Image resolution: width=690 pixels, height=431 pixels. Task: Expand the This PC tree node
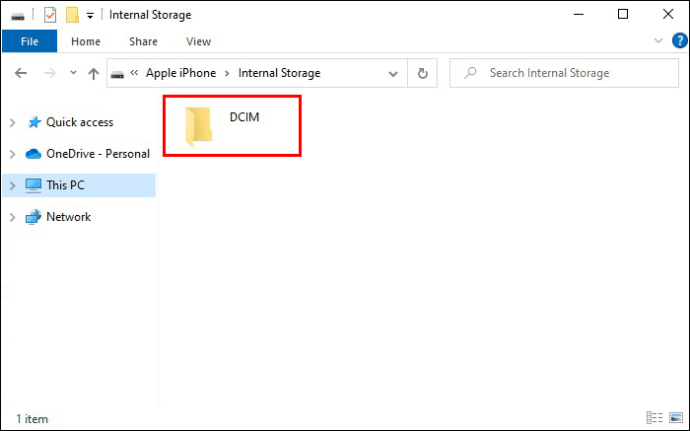point(12,186)
